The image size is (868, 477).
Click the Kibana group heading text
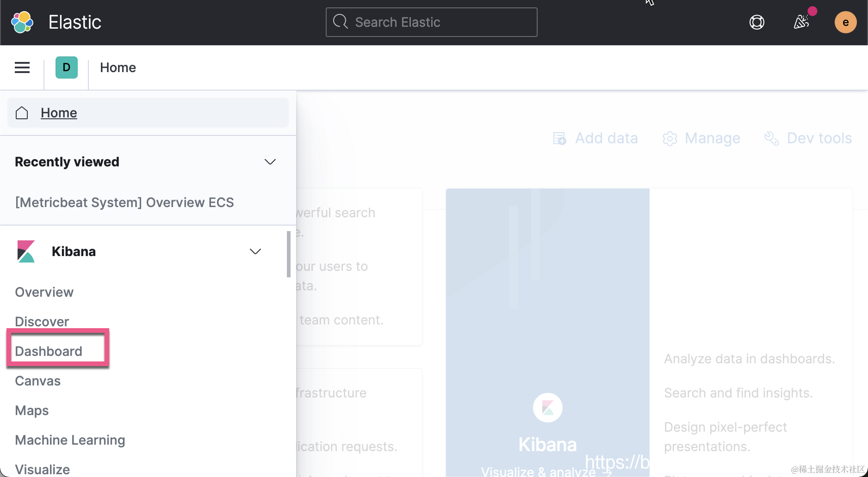74,251
